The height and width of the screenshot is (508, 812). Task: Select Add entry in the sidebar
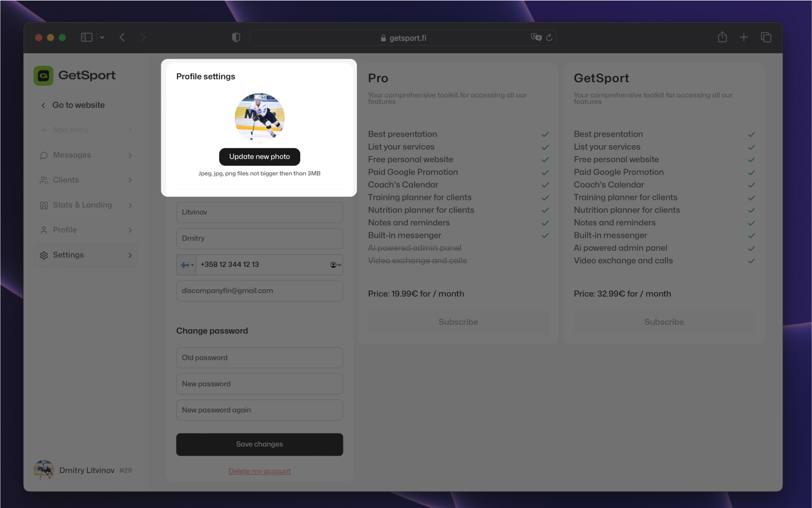tap(86, 130)
